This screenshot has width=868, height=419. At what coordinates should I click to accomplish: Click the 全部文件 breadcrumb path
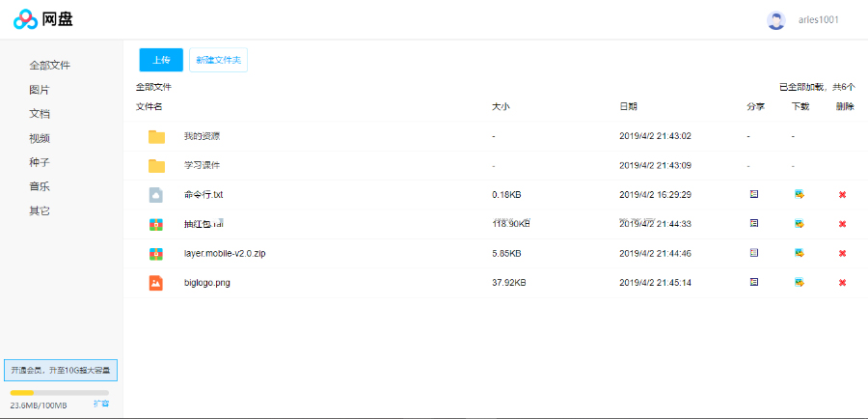pyautogui.click(x=154, y=87)
